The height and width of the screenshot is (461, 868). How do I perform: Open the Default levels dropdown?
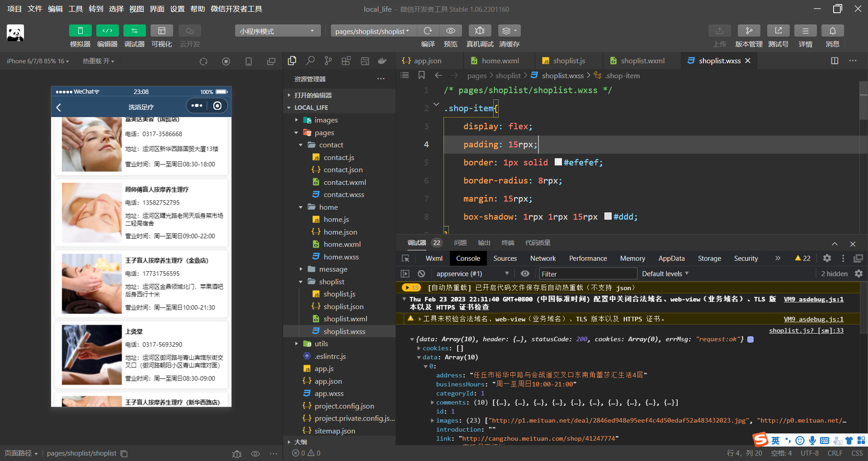[x=665, y=273]
